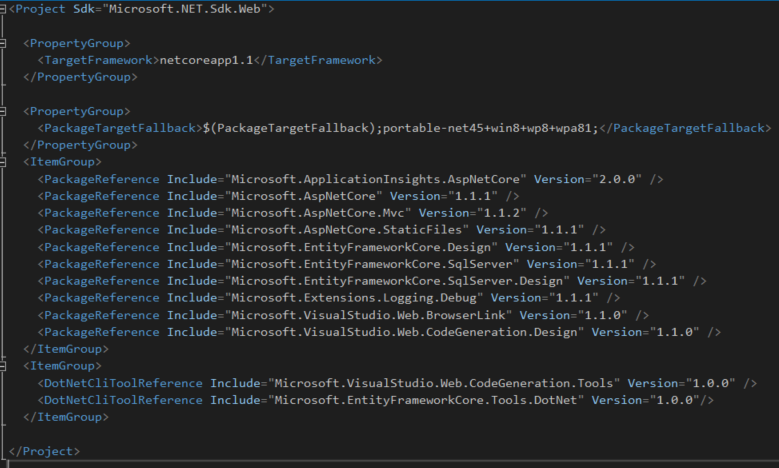
Task: Click Microsoft.VisualStudio.Web.CodeGeneration.Design package name
Action: coord(404,332)
